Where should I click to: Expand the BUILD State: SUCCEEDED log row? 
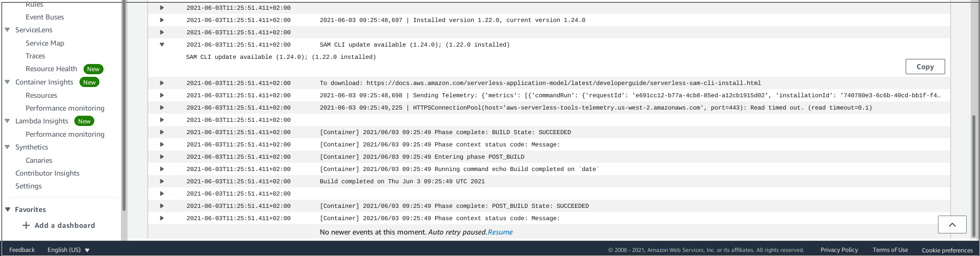click(162, 132)
